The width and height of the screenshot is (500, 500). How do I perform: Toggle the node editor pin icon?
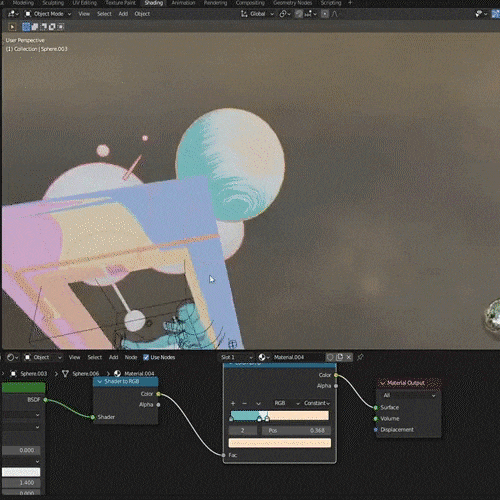click(360, 357)
